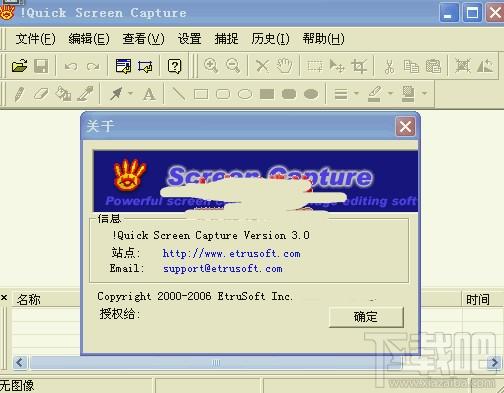504x393 pixels.
Task: Select the crop tool
Action: [359, 66]
